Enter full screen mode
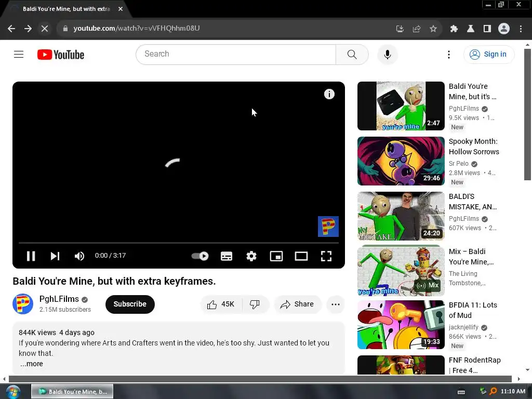 click(x=326, y=256)
